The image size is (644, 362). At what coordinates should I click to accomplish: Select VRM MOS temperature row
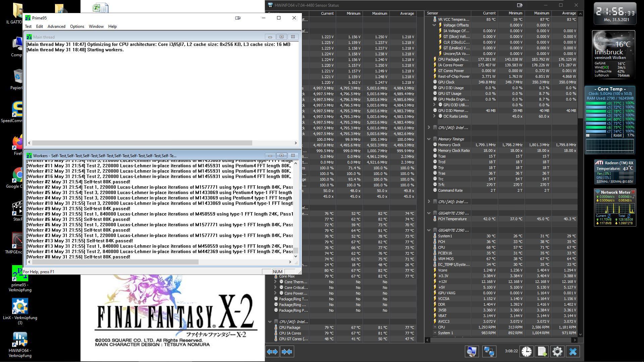click(x=501, y=259)
